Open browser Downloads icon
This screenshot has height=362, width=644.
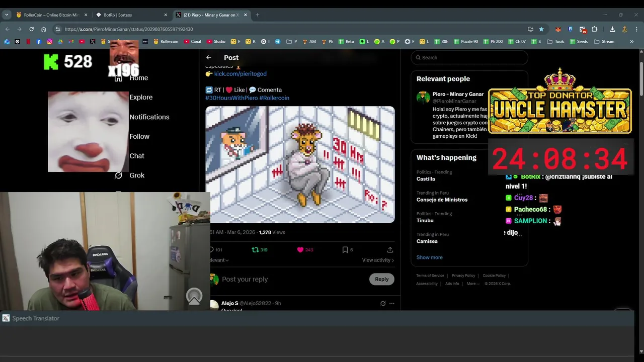click(612, 29)
